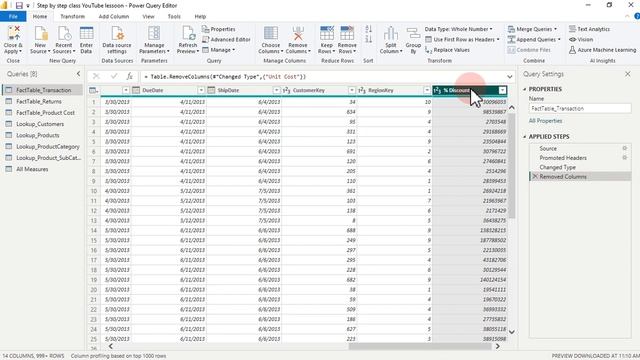Viewport: 640px width, 360px height.
Task: Click the horizontal scrollbar thumb
Action: coord(420,347)
